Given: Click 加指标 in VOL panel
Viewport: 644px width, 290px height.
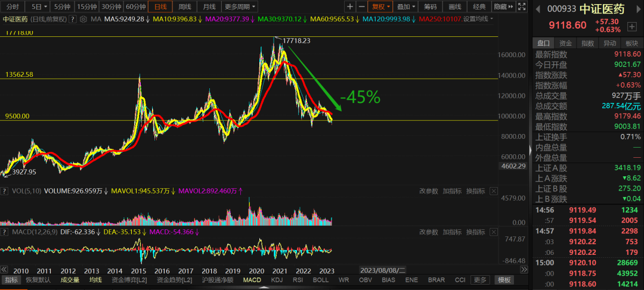Looking at the screenshot, I should pyautogui.click(x=452, y=191).
